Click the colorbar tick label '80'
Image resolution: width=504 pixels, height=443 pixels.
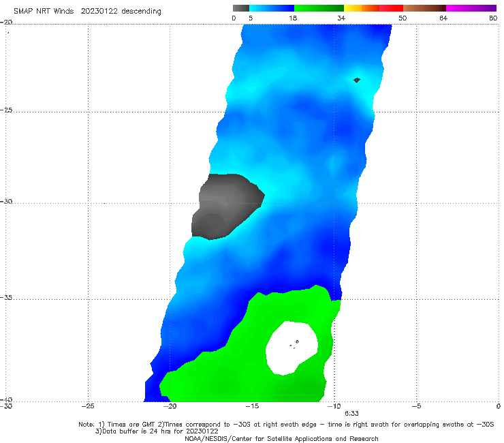(x=493, y=18)
